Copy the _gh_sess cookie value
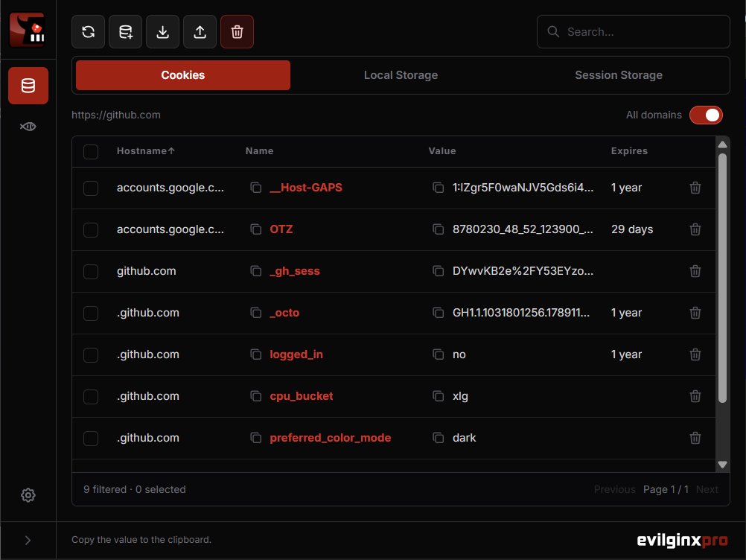746x560 pixels. pos(439,271)
